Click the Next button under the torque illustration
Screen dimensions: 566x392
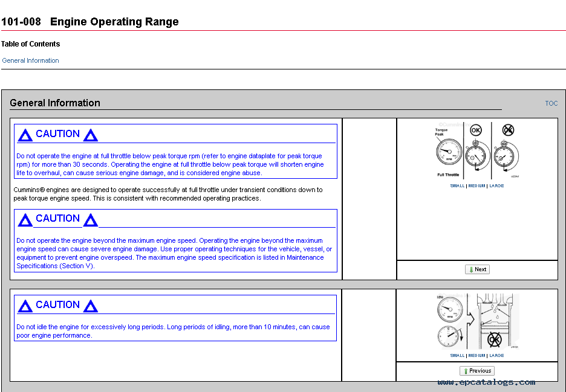click(477, 269)
